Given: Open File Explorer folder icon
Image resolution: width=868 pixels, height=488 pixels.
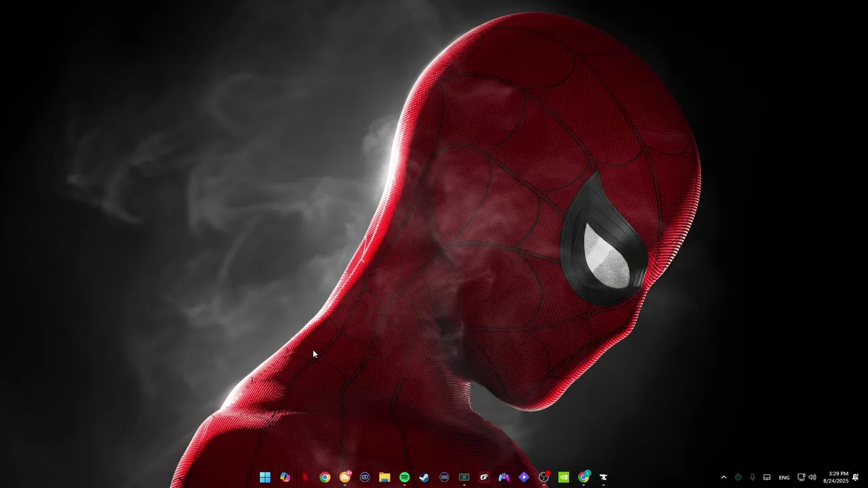Looking at the screenshot, I should point(384,477).
